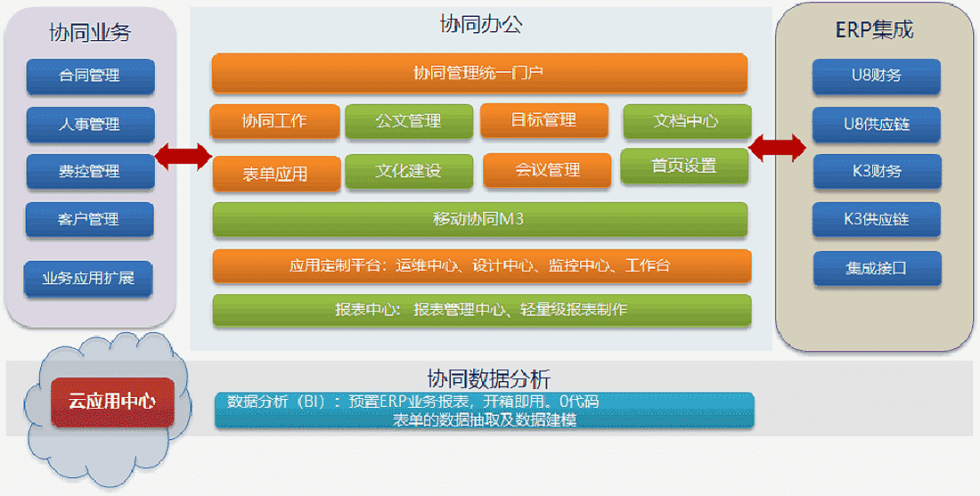Viewport: 980px width, 496px height.
Task: Open the 报表中心 green bar
Action: 481,310
